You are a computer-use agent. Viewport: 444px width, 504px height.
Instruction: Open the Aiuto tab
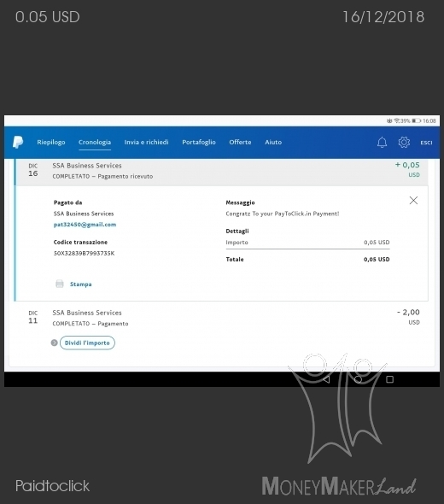click(x=273, y=142)
